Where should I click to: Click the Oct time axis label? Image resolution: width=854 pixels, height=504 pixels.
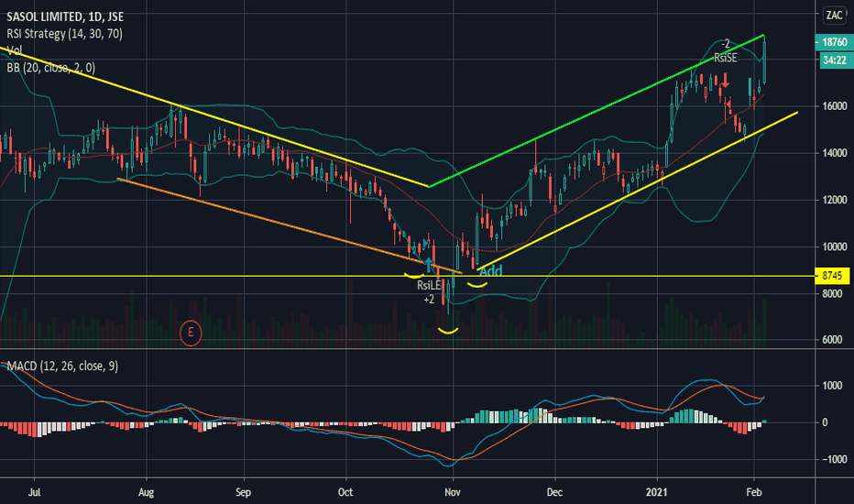pos(345,492)
